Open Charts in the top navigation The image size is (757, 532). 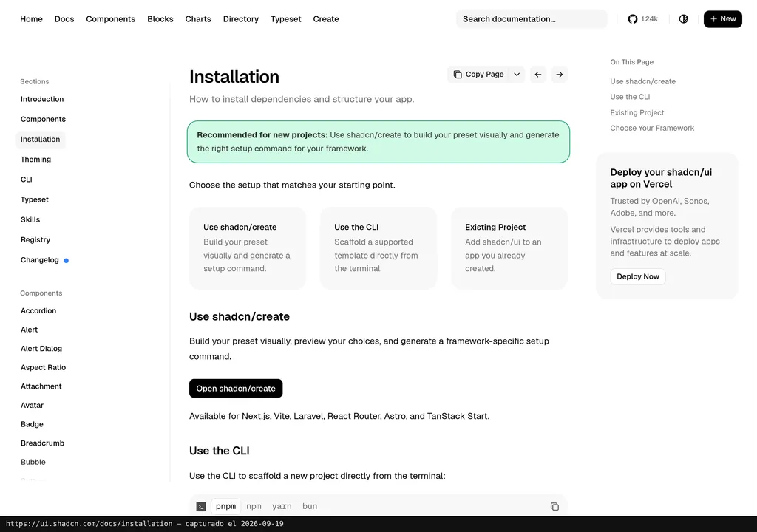point(198,18)
